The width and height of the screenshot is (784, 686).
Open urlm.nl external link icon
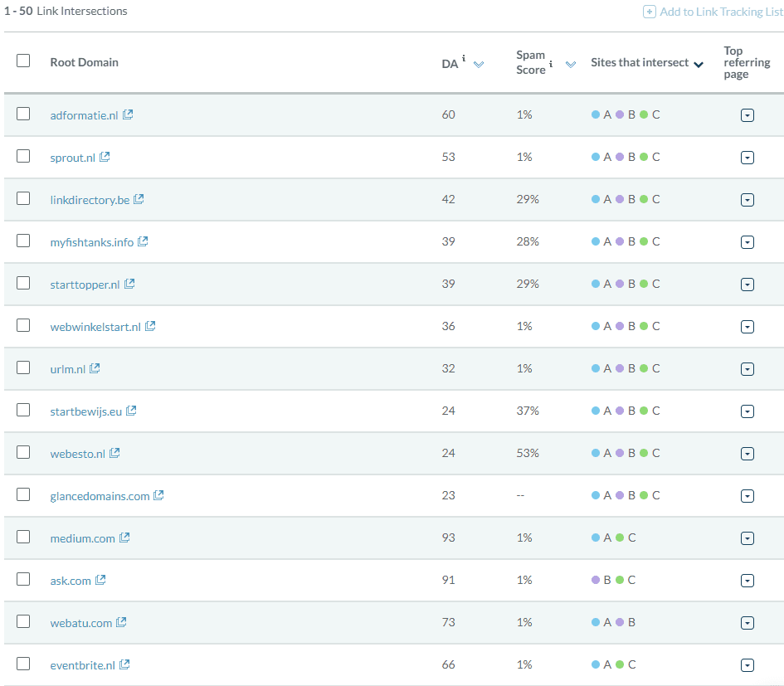pyautogui.click(x=95, y=368)
